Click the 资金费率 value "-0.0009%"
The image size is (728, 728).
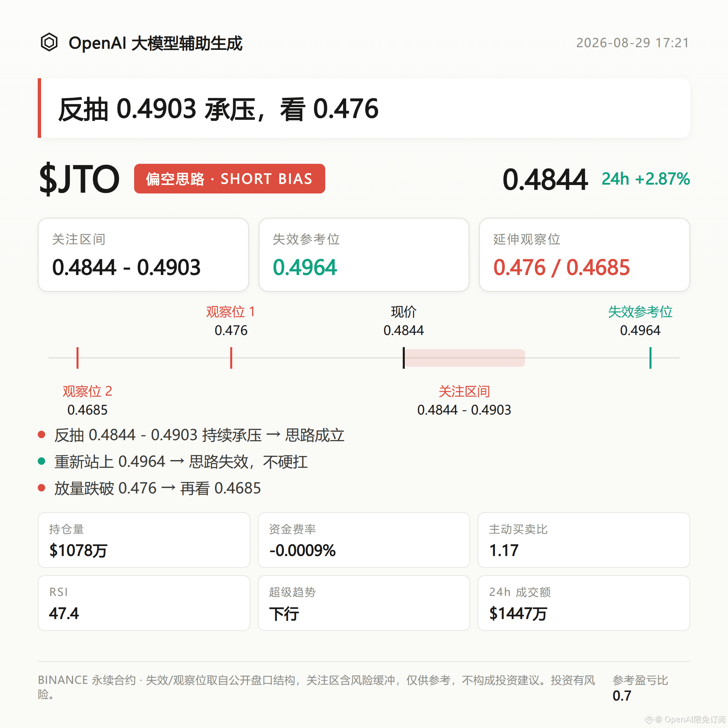pos(302,550)
